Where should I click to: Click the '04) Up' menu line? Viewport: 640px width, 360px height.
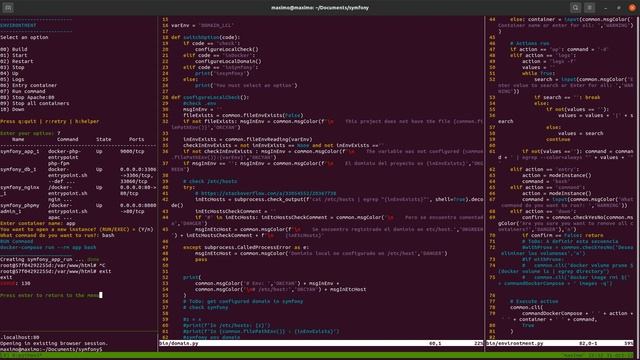9,73
